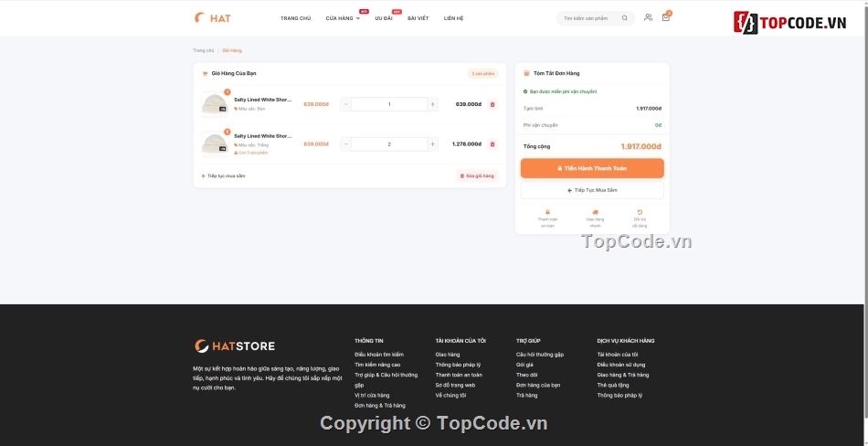
Task: Click the HATSTORE footer logo
Action: (x=235, y=346)
